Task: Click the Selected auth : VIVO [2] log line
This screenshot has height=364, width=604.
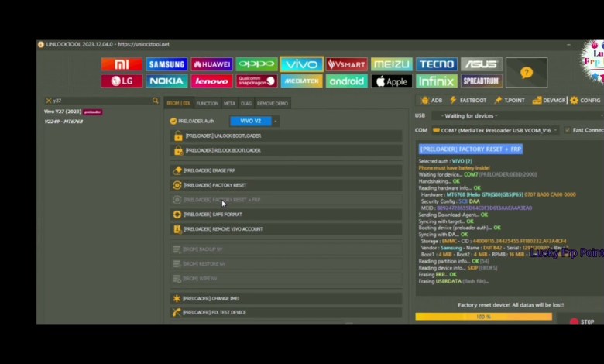Action: click(x=445, y=161)
